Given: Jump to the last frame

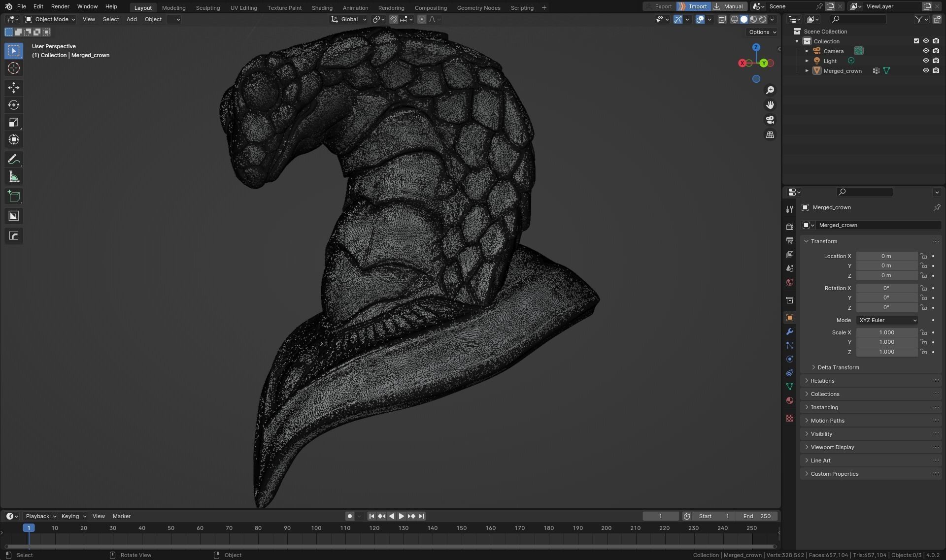Looking at the screenshot, I should click(x=421, y=516).
